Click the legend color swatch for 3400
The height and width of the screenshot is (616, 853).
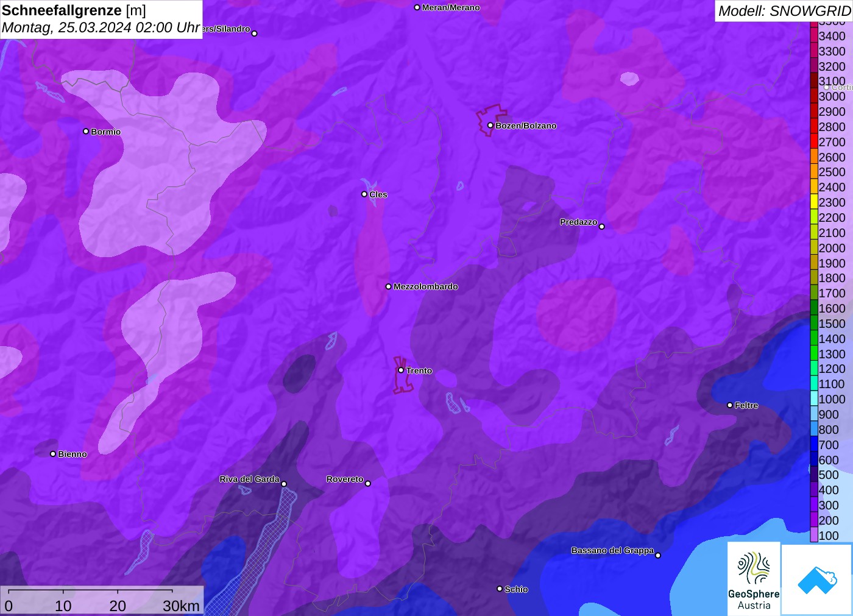[814, 35]
